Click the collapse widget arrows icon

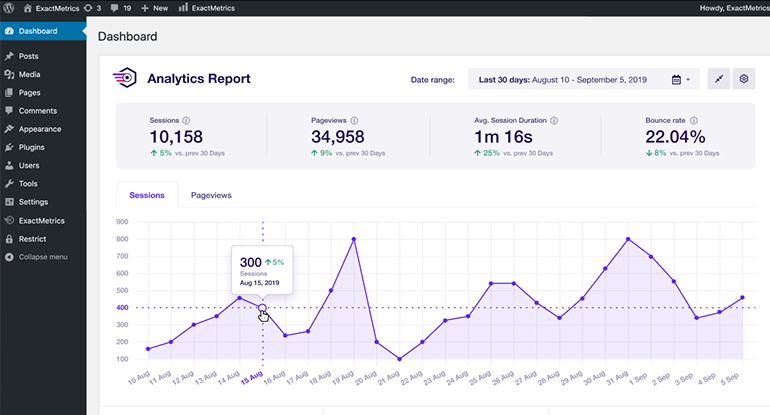(x=718, y=79)
